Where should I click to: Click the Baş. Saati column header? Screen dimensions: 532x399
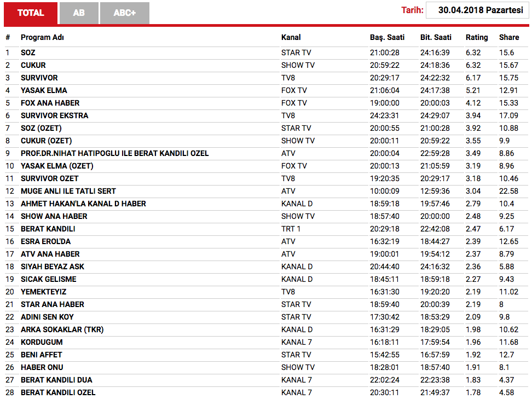click(x=387, y=37)
